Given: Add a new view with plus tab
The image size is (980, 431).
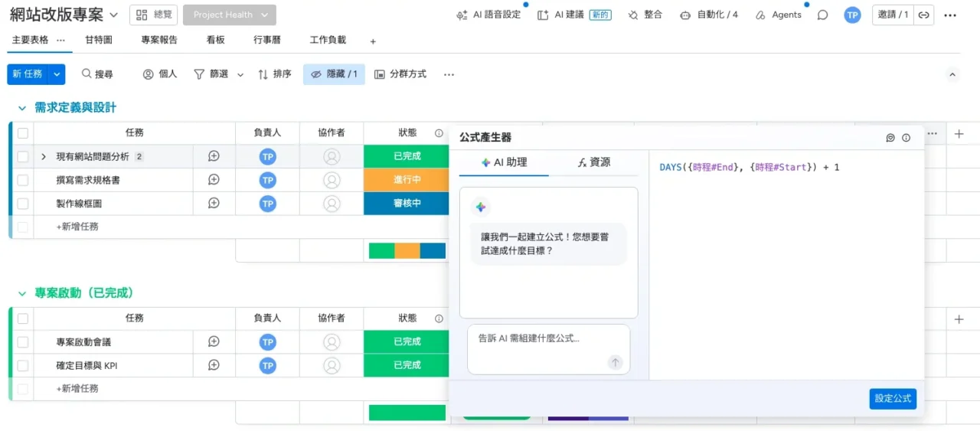Looking at the screenshot, I should (x=373, y=41).
